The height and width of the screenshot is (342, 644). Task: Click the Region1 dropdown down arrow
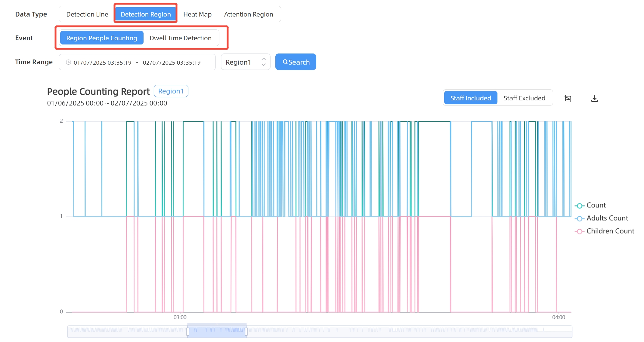coord(264,65)
